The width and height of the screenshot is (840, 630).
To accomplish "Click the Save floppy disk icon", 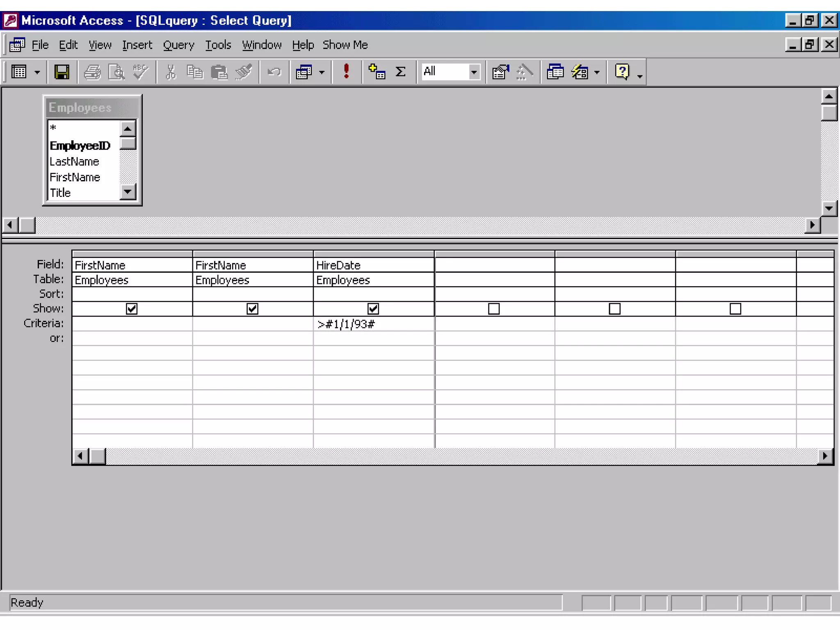I will (62, 72).
